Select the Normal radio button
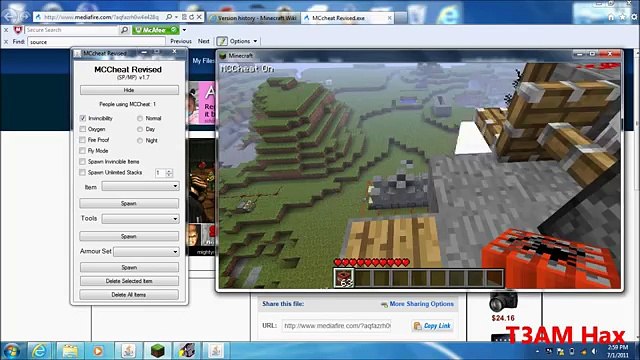Viewport: 640px width, 360px height. 140,118
